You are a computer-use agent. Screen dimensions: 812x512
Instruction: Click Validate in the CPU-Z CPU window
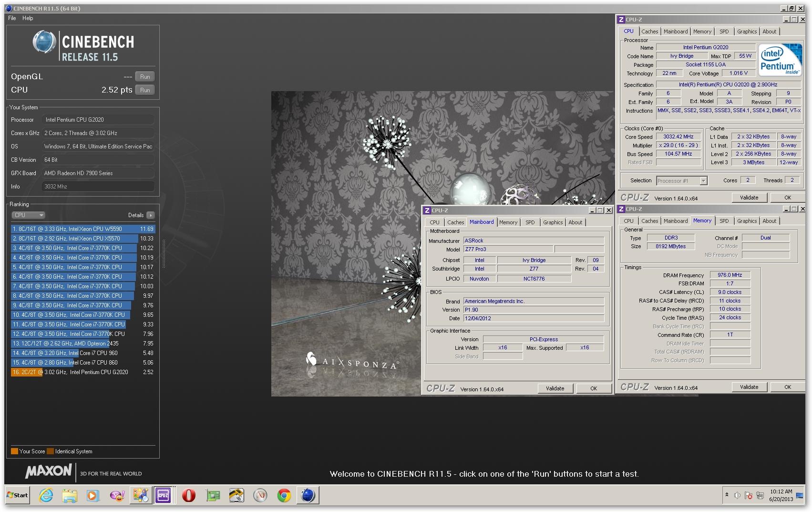click(x=749, y=198)
